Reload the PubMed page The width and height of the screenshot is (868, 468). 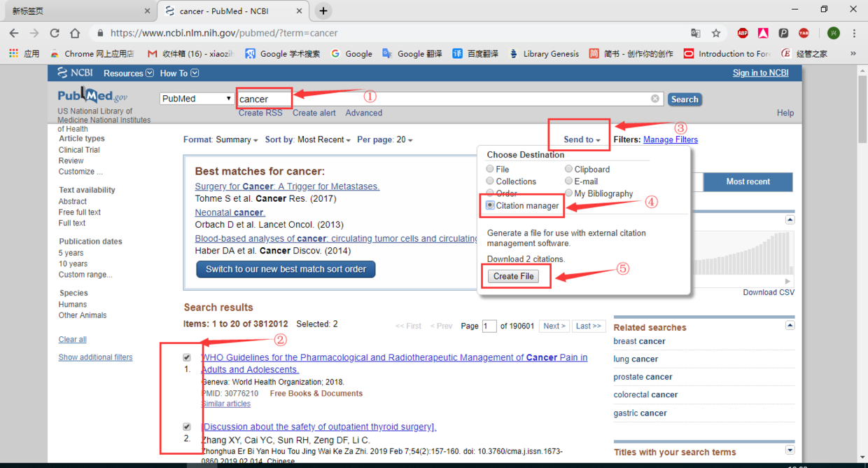[55, 33]
